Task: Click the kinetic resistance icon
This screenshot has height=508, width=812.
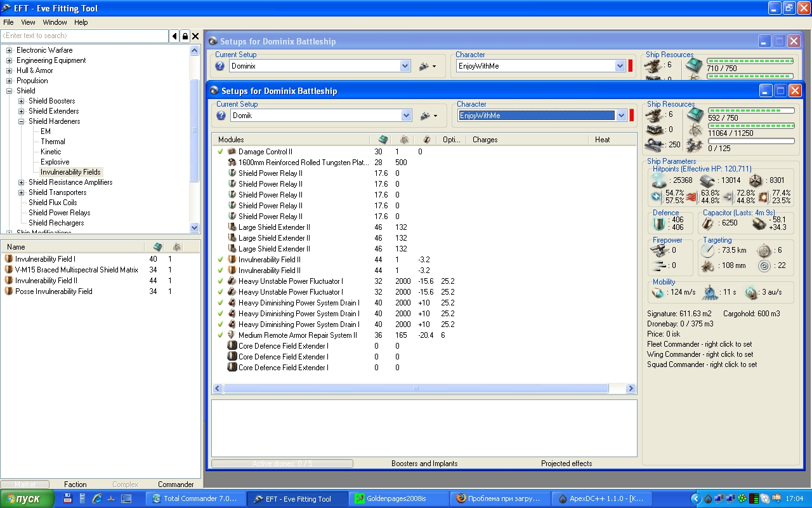Action: click(x=728, y=196)
